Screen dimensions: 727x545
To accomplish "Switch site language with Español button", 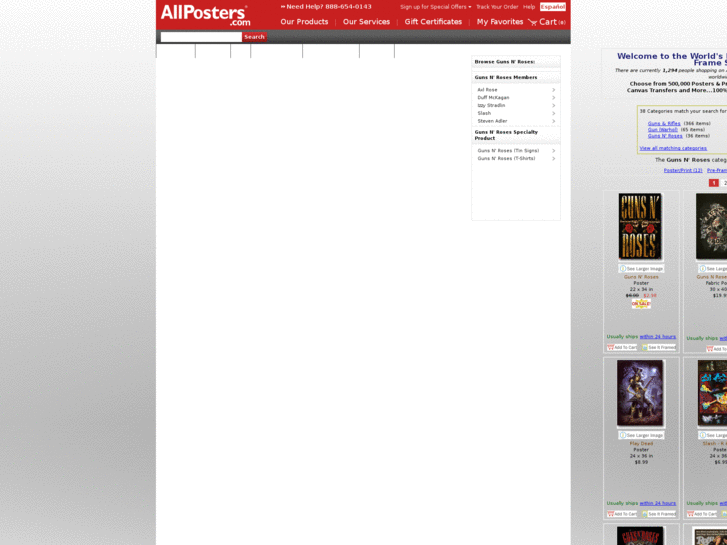I will tap(553, 7).
